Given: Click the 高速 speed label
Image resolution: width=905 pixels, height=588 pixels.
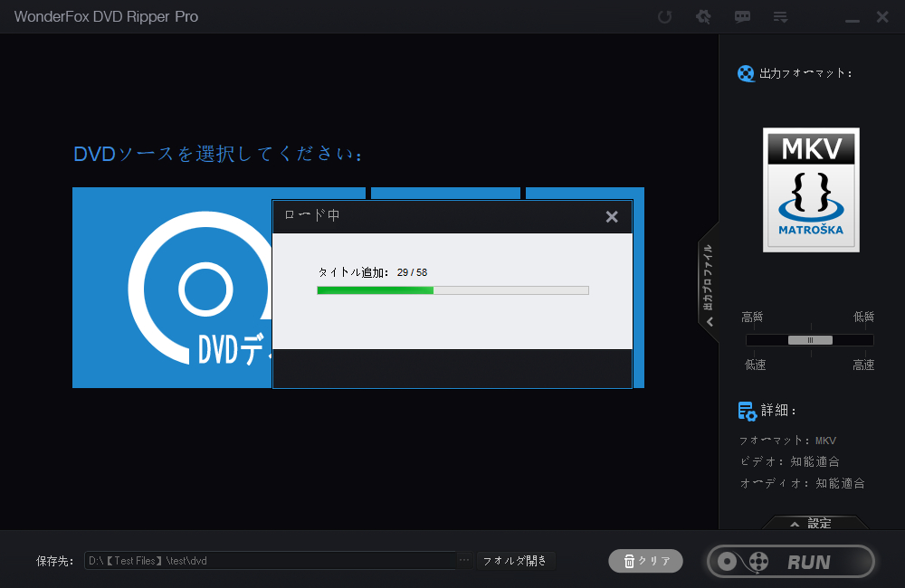Looking at the screenshot, I should tap(863, 365).
